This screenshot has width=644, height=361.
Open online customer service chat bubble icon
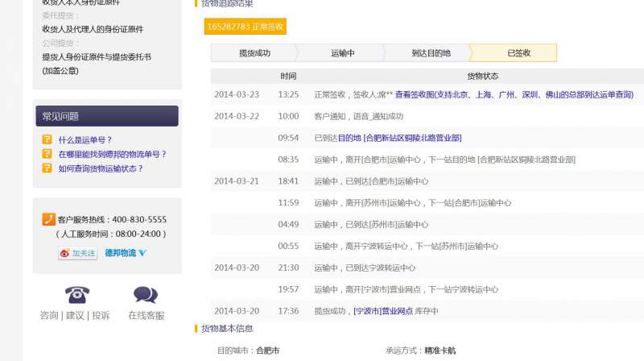[x=146, y=295]
